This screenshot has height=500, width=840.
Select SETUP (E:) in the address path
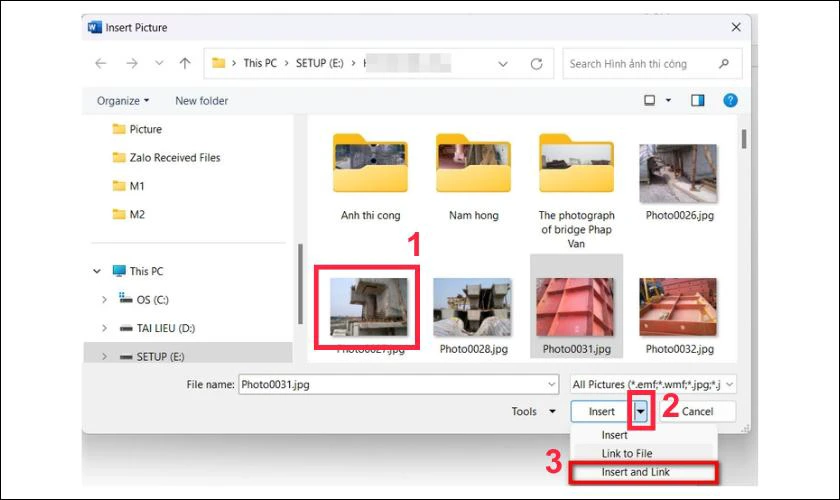click(x=320, y=63)
